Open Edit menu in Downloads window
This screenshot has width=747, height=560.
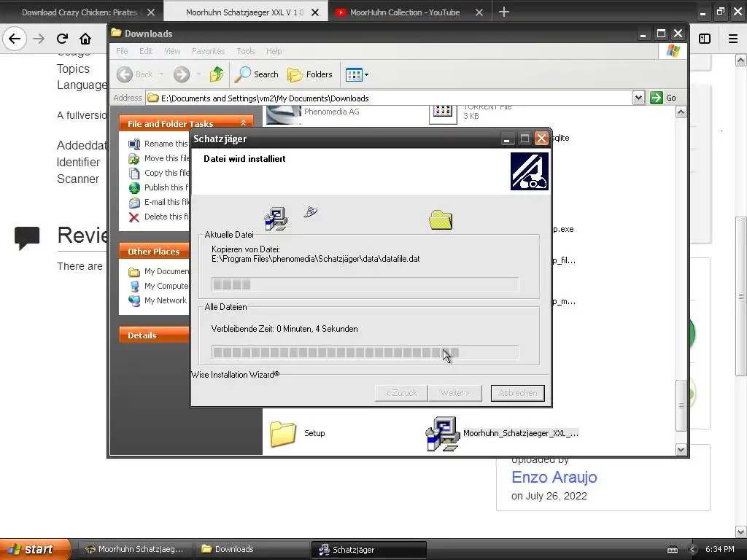click(x=146, y=51)
